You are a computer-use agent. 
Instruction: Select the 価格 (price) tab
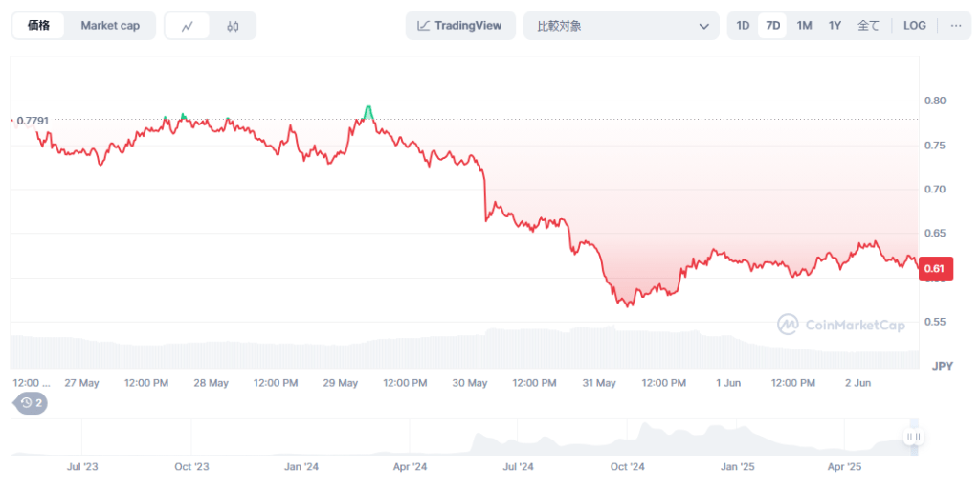tap(39, 26)
